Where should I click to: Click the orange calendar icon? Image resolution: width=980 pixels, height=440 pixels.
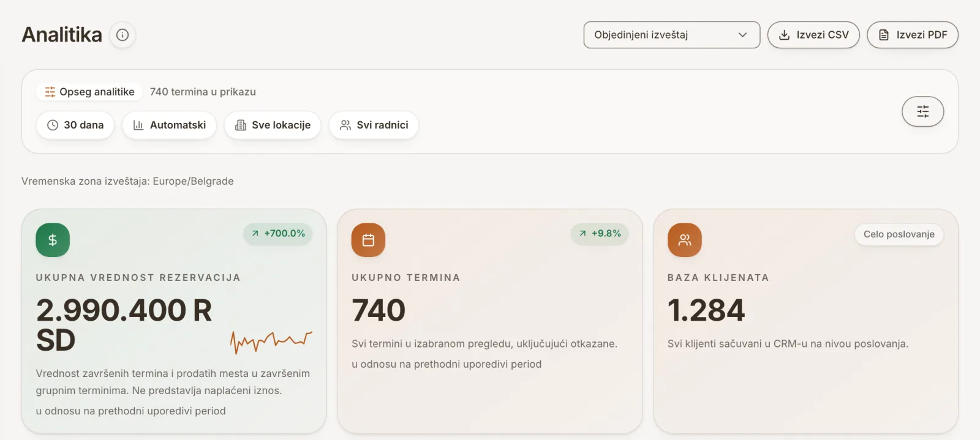click(368, 240)
